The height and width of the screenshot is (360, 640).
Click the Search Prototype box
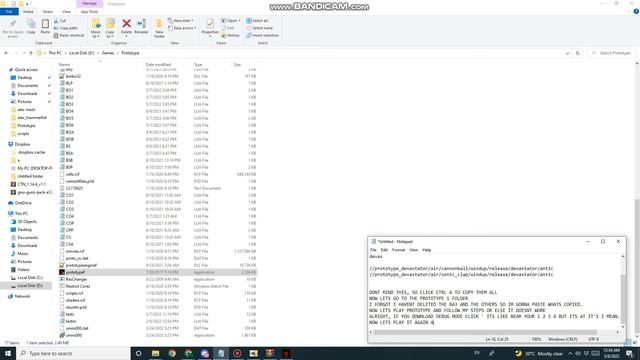(x=611, y=53)
